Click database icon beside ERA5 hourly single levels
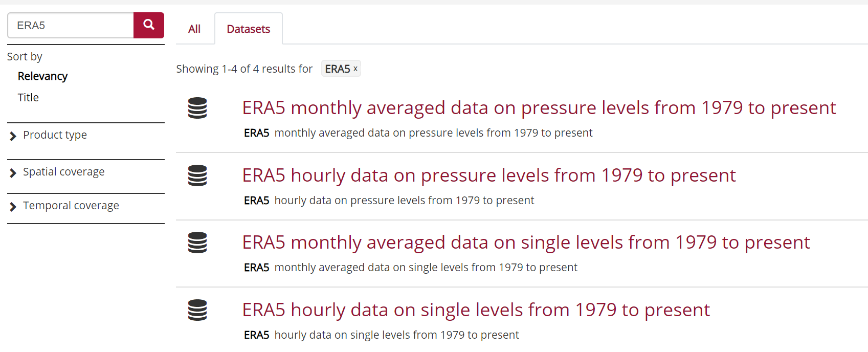 197,310
